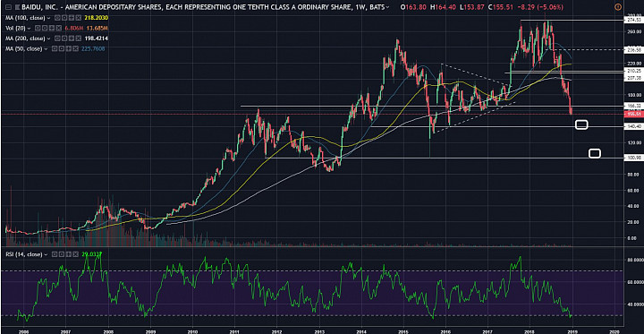
Task: Click the plus icon on Vol (20)
Action: click(52, 28)
